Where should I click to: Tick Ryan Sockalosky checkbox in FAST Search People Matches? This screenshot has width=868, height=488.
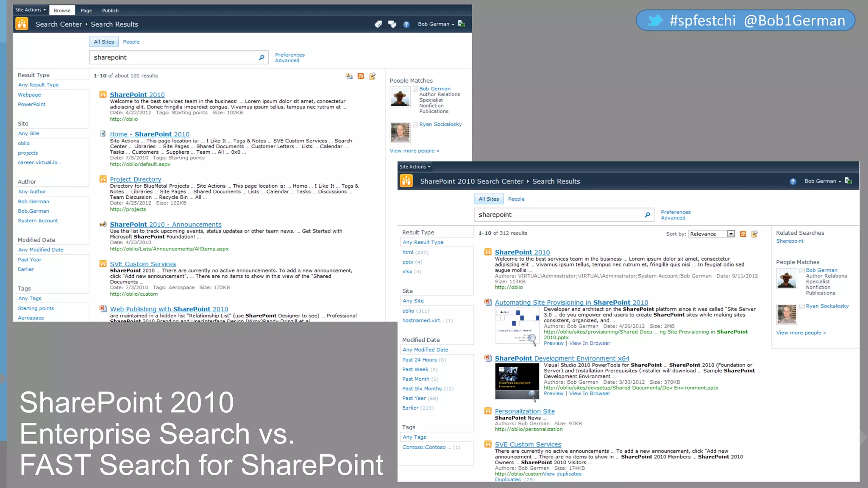tap(802, 306)
